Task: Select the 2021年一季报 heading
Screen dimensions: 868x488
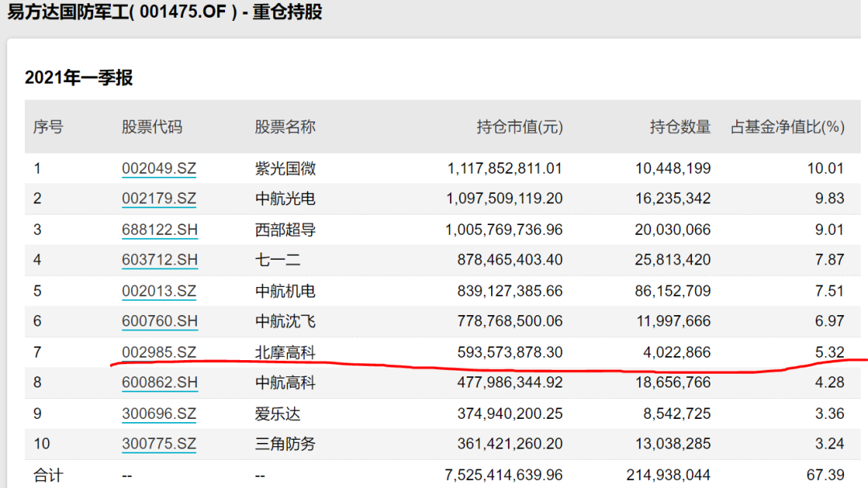Action: [x=79, y=77]
